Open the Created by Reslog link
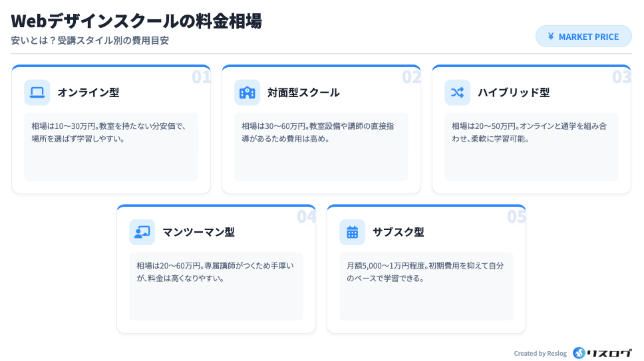The height and width of the screenshot is (361, 644). tap(540, 354)
